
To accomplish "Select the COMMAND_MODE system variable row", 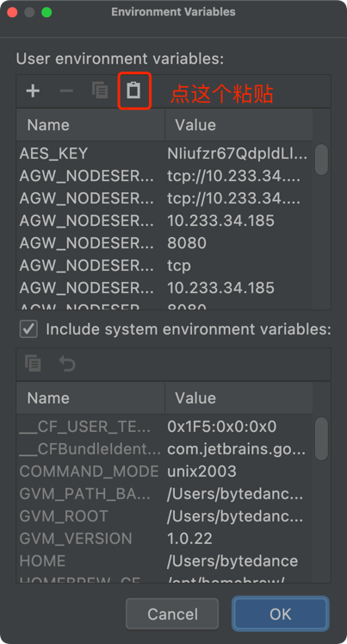I will point(164,471).
